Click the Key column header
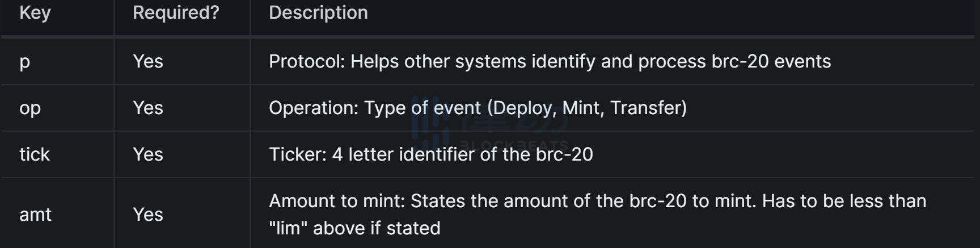This screenshot has height=248, width=980. coord(35,12)
